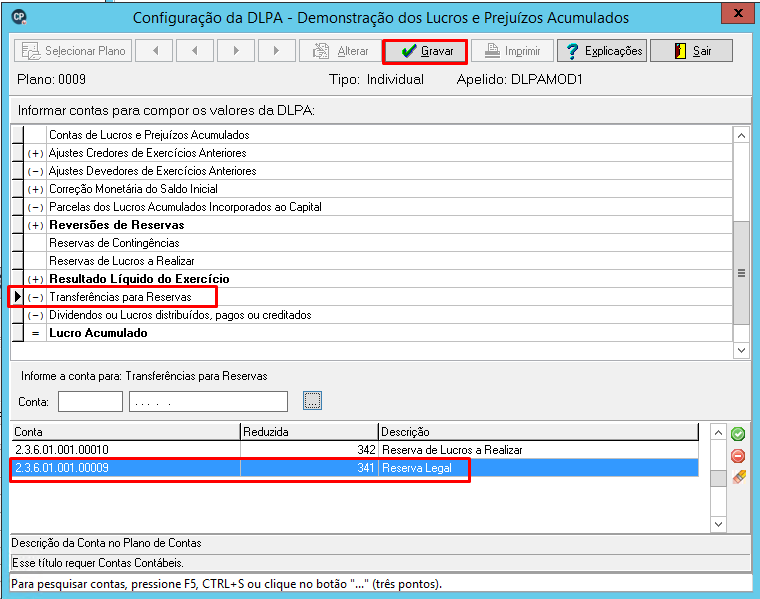Select Reservas de Lucros a Realizar row

tap(372, 261)
